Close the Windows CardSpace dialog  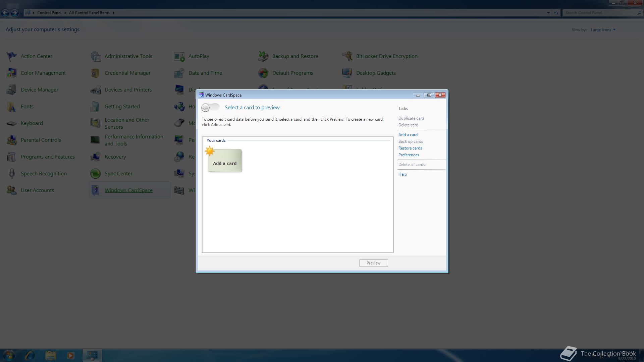tap(440, 95)
